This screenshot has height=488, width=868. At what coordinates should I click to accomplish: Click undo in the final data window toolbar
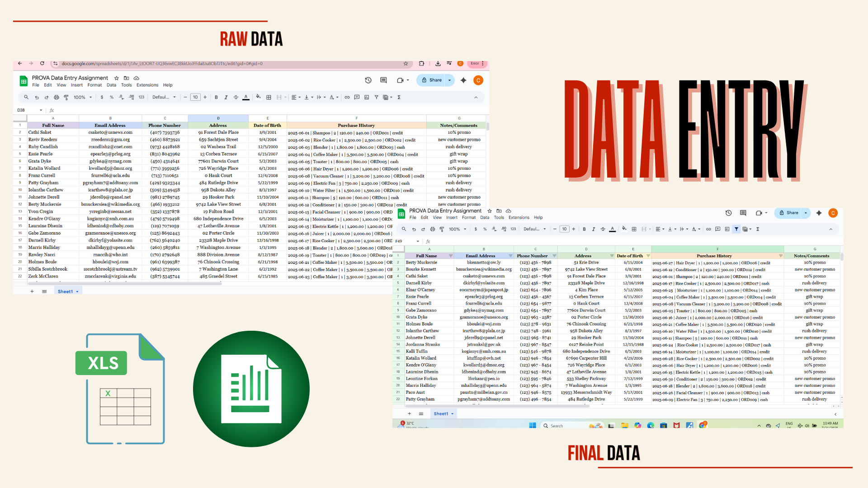point(414,229)
